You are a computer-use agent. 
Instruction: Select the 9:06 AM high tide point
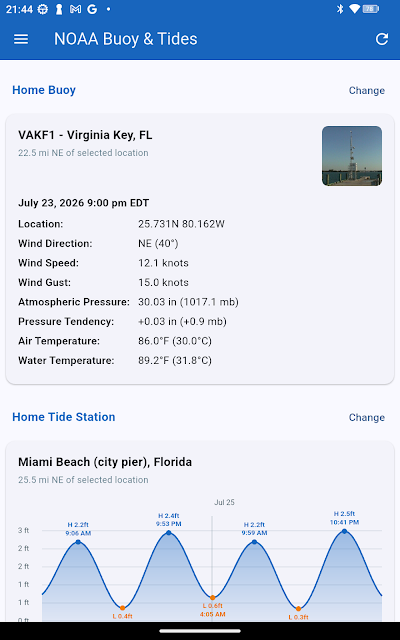click(x=78, y=542)
